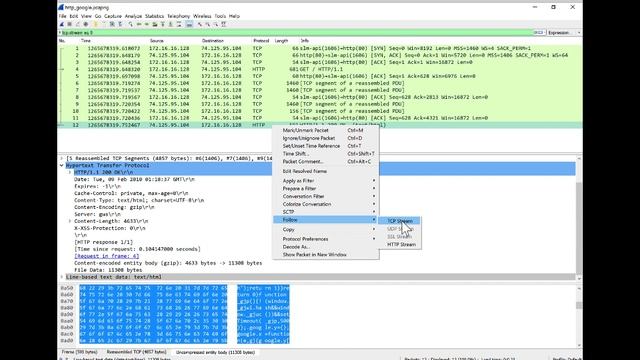Switch to Frame (593 bytes) tab

coord(80,352)
